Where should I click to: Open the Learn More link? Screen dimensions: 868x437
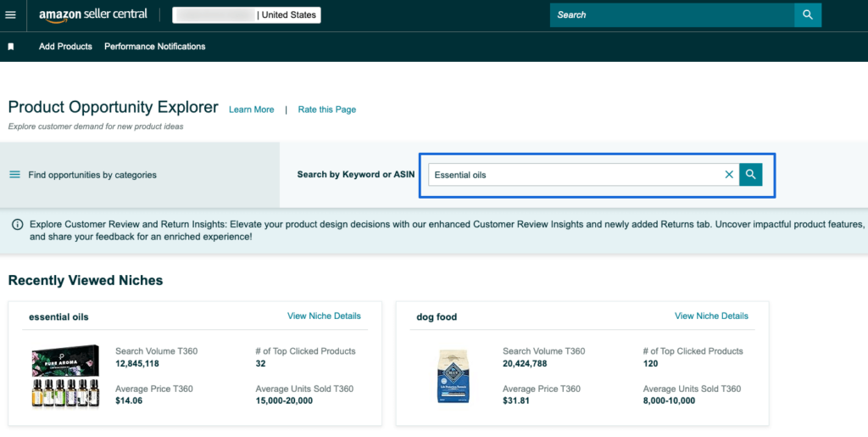point(251,109)
